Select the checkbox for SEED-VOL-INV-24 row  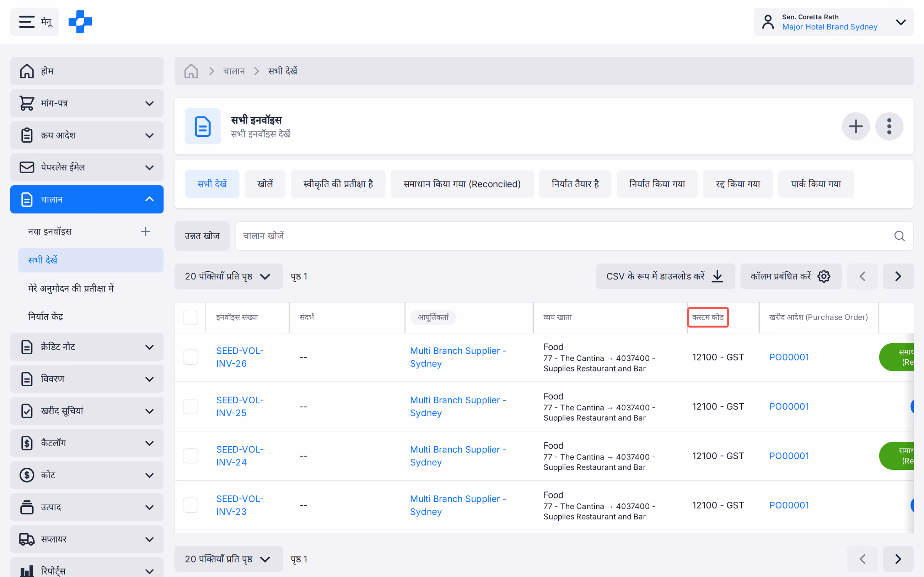click(x=190, y=456)
